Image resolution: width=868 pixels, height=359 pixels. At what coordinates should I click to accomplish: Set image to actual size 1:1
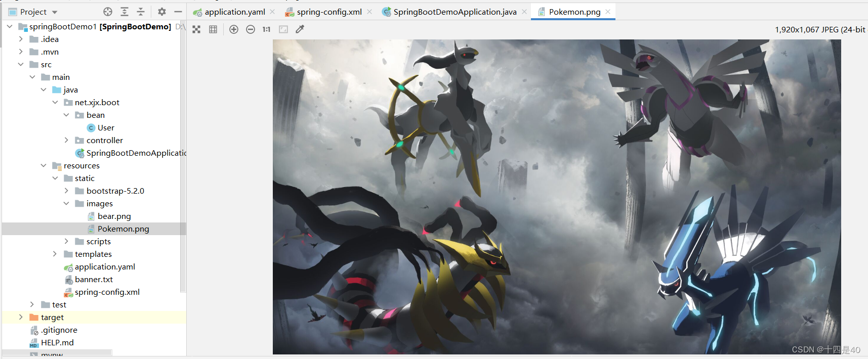click(x=267, y=29)
